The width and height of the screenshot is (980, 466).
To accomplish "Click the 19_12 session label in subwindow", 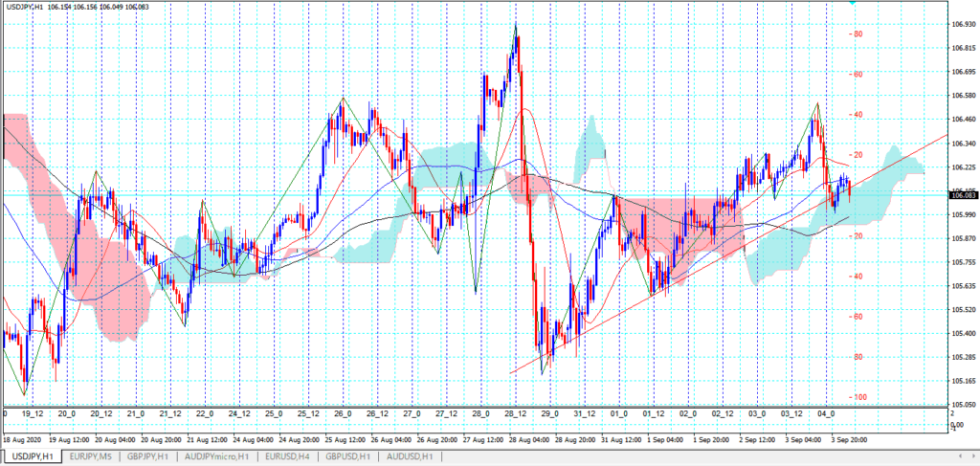I will coord(32,413).
